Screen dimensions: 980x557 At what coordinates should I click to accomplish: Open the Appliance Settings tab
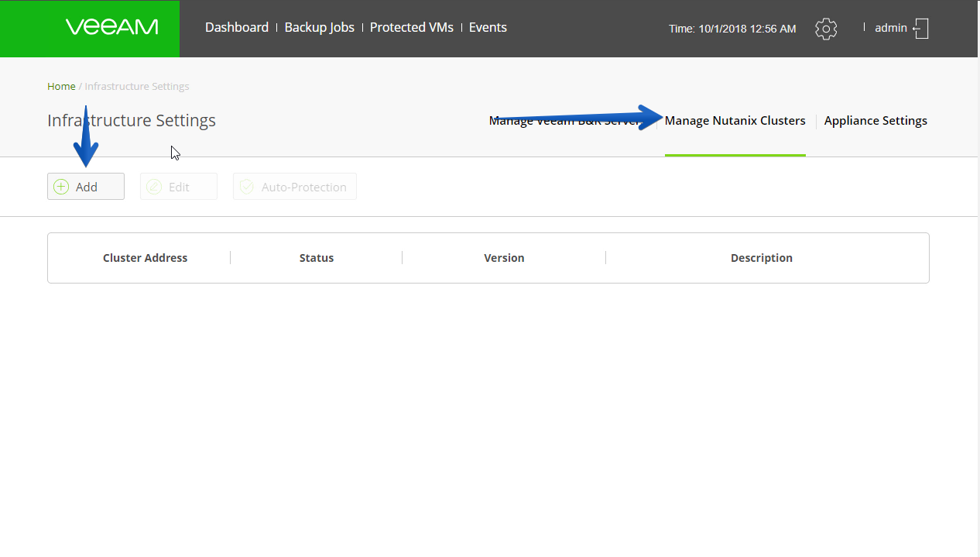click(x=875, y=121)
